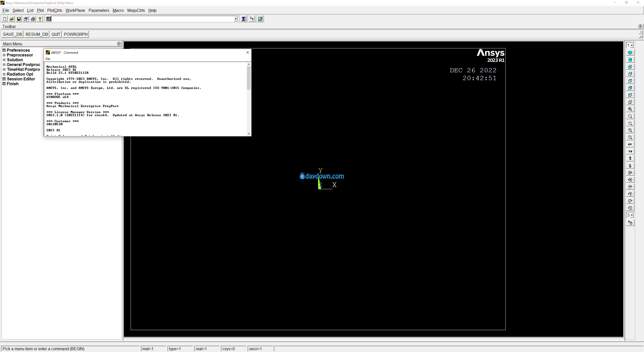Click the New Analysis icon
Screen dimensions: 644x352
tap(5, 19)
